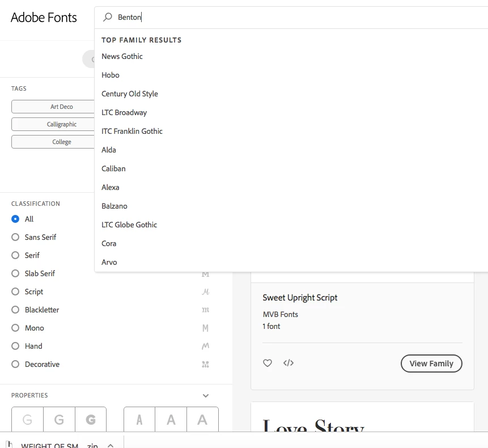Click the downloaded zip file icon
The image size is (488, 448).
[x=9, y=444]
